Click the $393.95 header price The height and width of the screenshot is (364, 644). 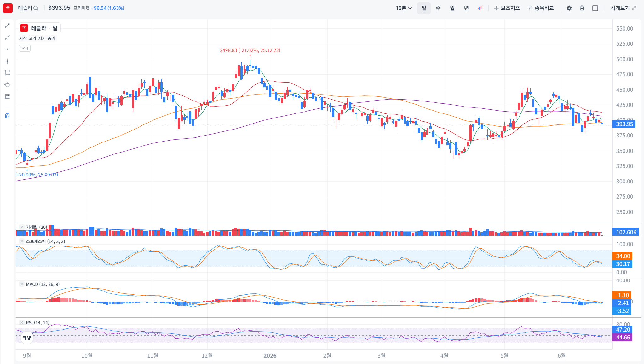59,8
